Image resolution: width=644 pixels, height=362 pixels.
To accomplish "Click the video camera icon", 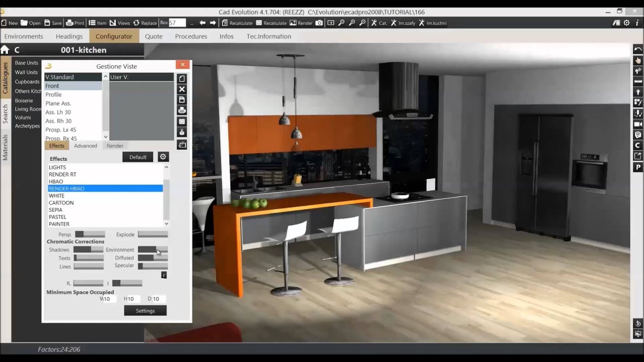I will tap(638, 124).
